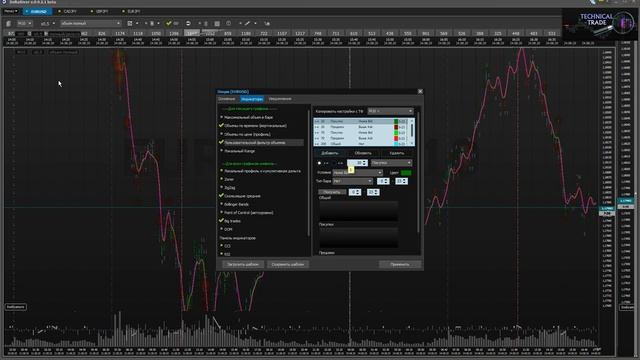Enable the ZigZag indicator
Viewport: 640px width, 360px height.
(228, 188)
